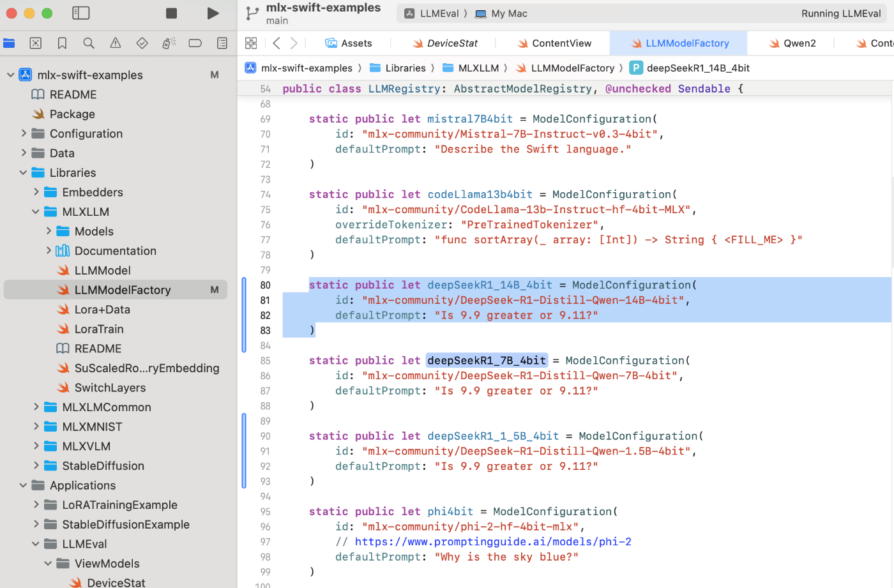Viewport: 894px width, 588px height.
Task: Expand the LoRATrainingExample folder
Action: coord(36,504)
